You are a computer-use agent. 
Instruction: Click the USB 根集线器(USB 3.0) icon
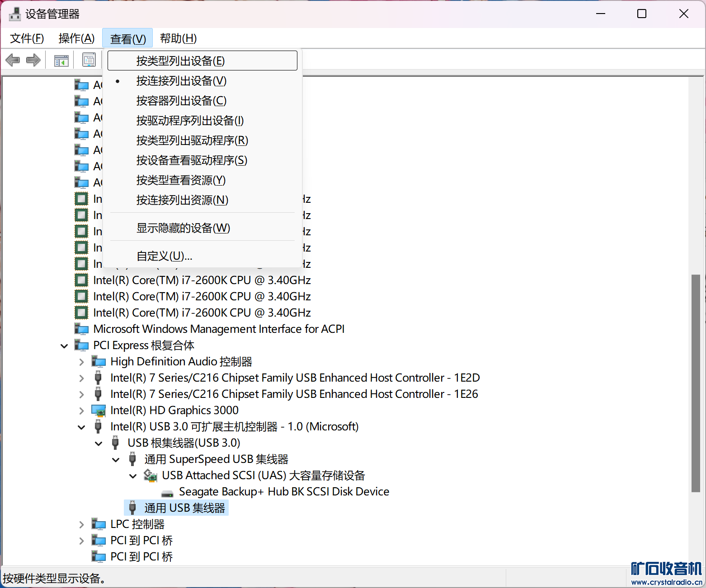coord(115,443)
